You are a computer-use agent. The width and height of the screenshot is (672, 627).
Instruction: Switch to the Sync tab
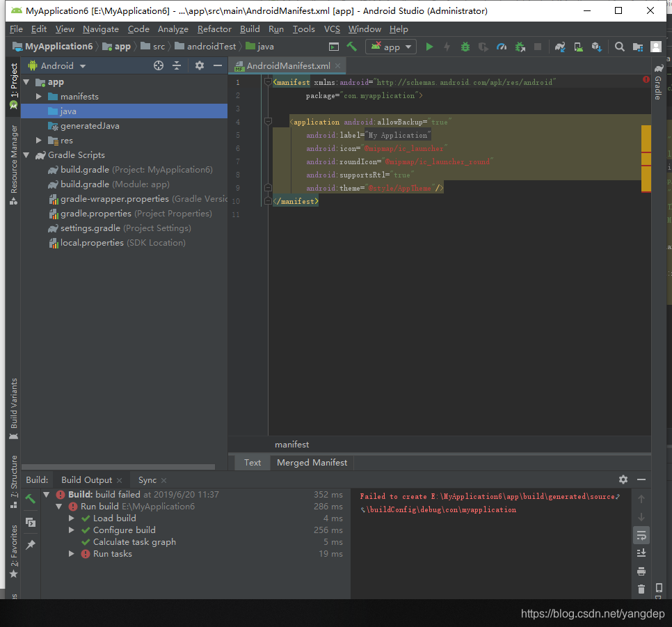pos(147,480)
